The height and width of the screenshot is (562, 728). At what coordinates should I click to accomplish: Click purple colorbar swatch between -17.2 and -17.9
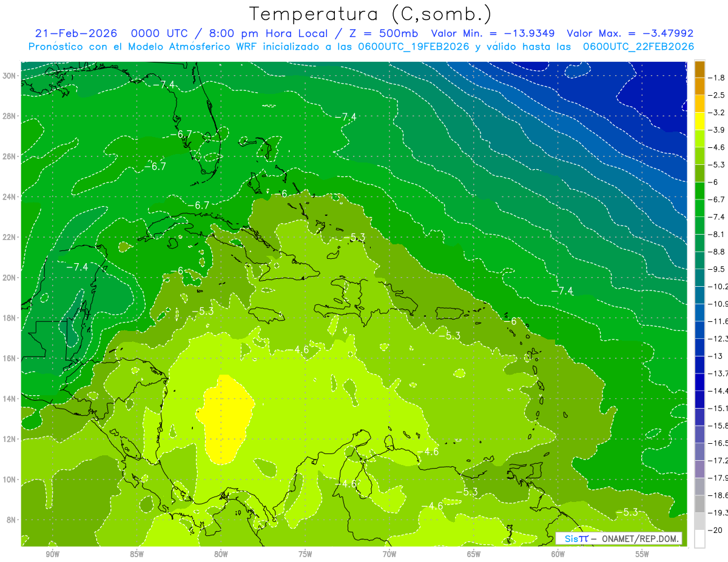(x=699, y=469)
